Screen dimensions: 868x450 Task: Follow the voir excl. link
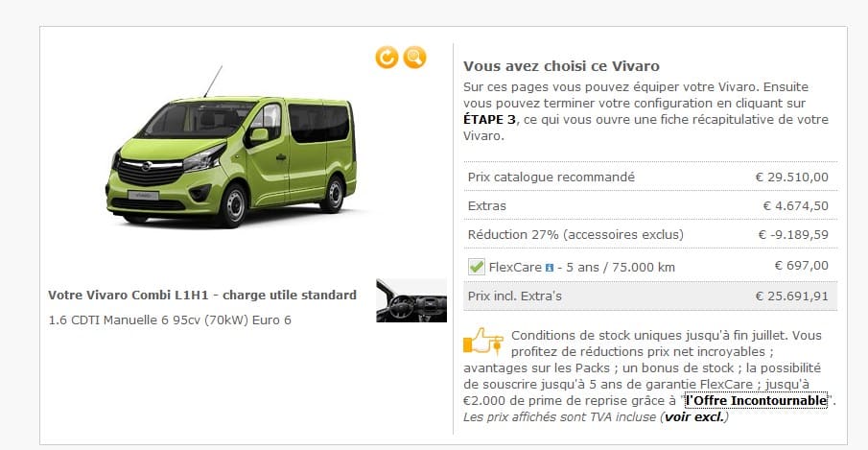tap(694, 416)
